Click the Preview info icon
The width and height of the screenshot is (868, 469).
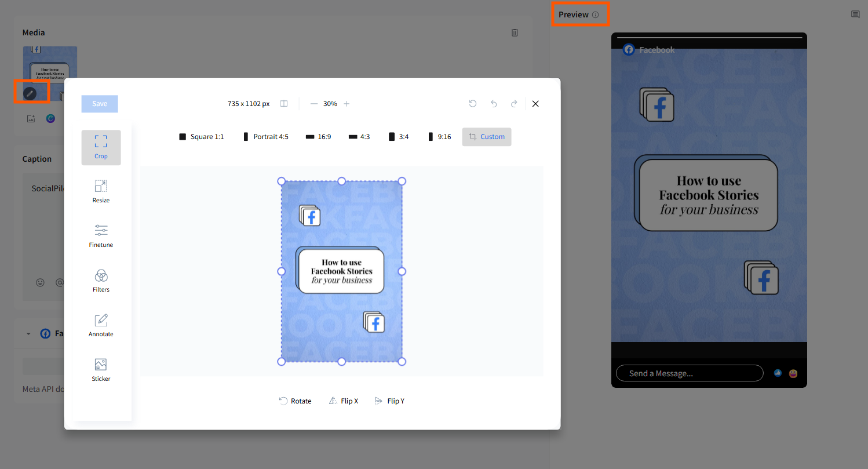(595, 15)
